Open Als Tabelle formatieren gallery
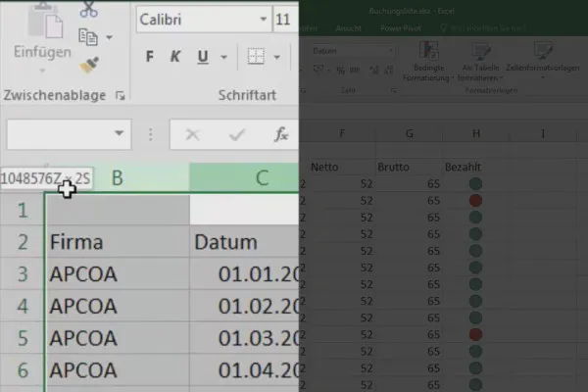588x392 pixels. tap(480, 62)
